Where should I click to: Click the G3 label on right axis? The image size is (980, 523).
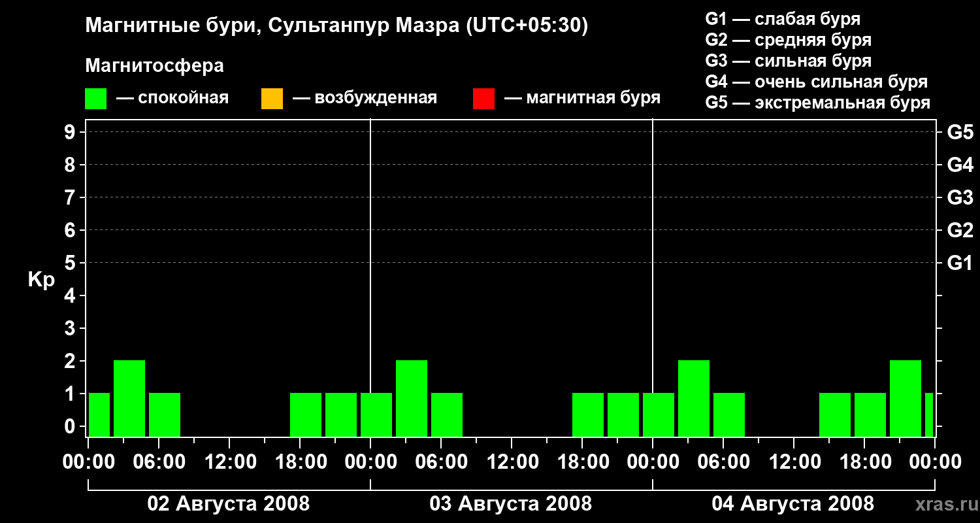[x=960, y=197]
